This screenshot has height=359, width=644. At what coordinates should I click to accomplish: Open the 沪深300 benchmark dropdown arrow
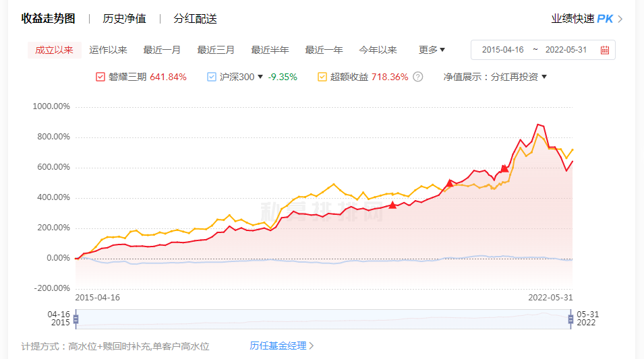[260, 77]
